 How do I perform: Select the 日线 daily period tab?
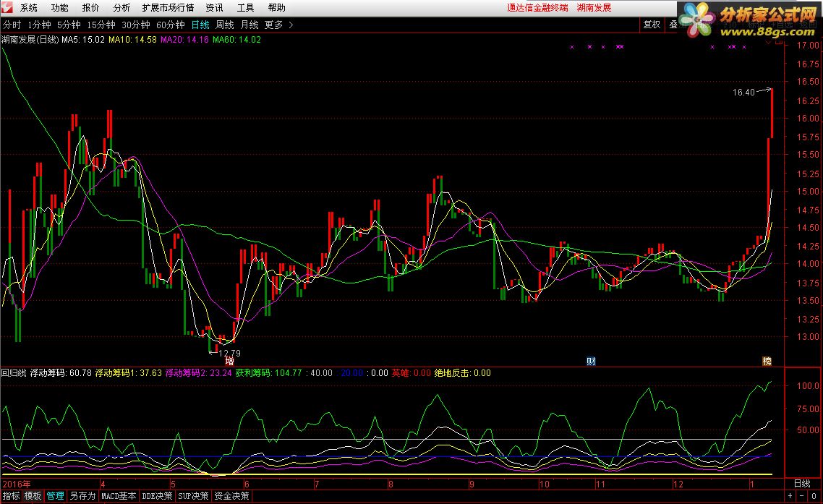[x=200, y=25]
